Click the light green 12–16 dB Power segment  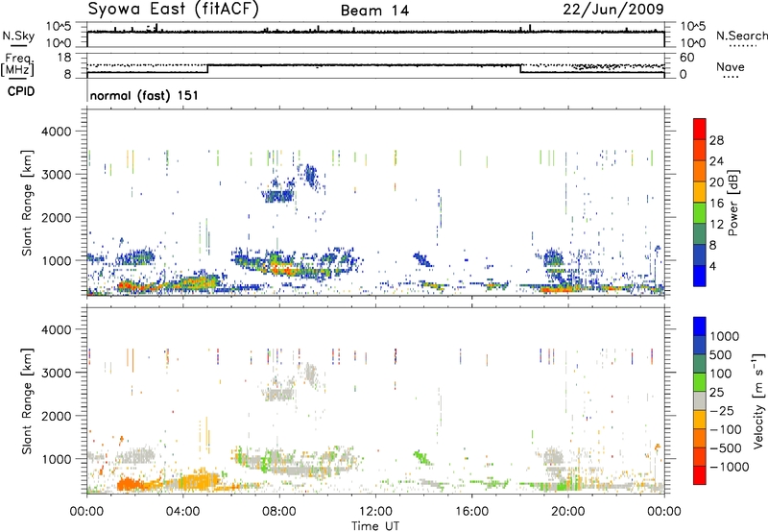(700, 213)
